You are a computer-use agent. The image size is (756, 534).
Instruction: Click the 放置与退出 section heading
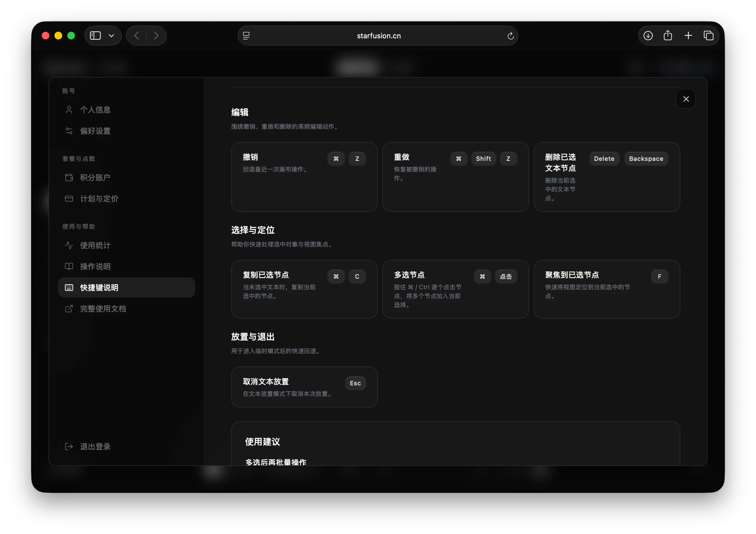[252, 337]
